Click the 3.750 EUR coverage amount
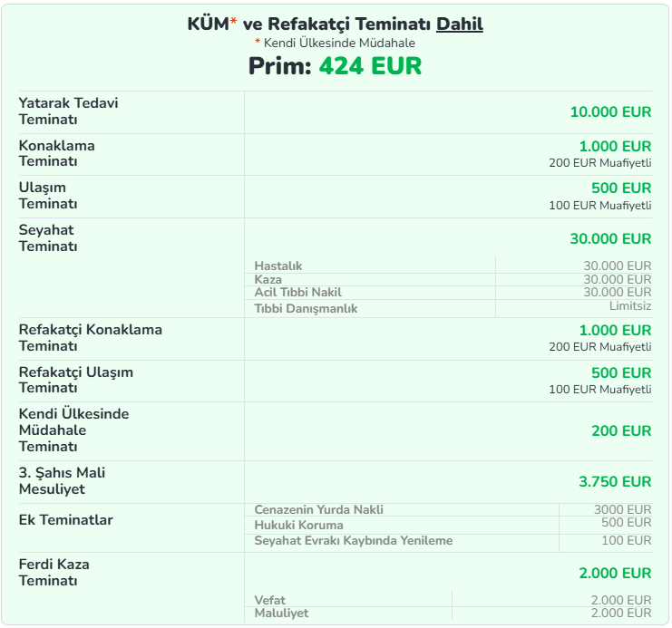Screen dimensions: 672x628 coord(615,481)
